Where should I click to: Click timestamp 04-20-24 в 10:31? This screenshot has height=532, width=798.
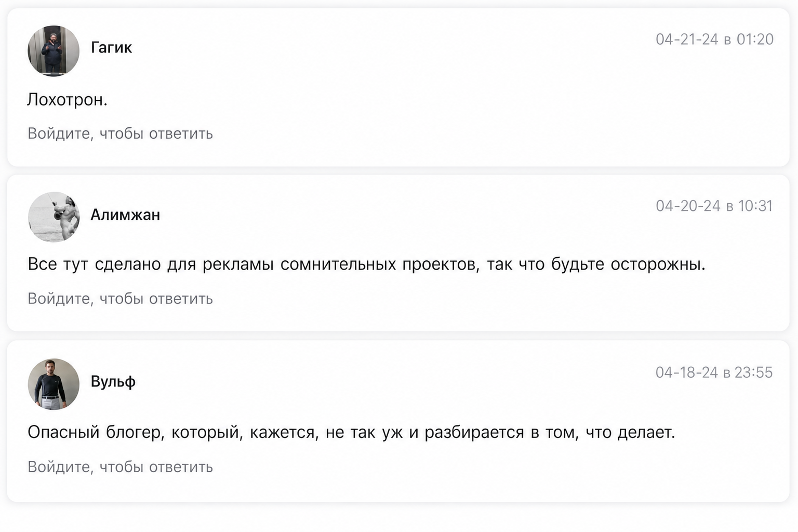click(x=714, y=206)
